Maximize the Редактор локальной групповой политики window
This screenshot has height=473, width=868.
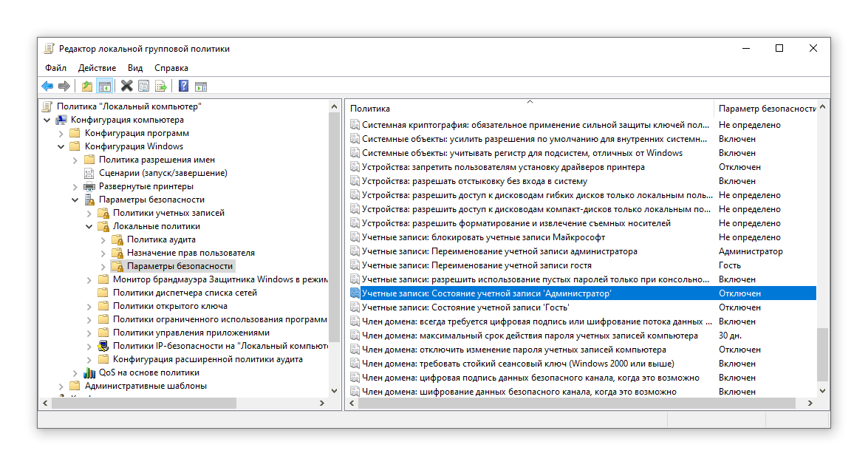point(779,48)
